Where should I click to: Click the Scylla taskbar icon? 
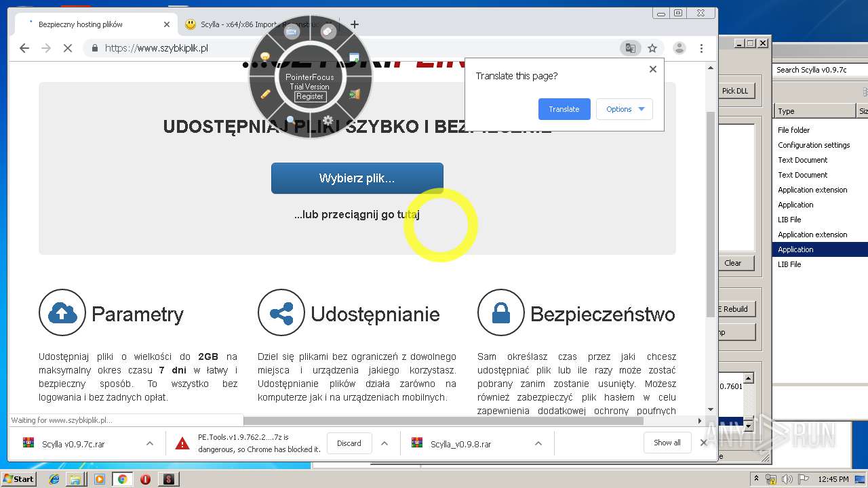168,479
